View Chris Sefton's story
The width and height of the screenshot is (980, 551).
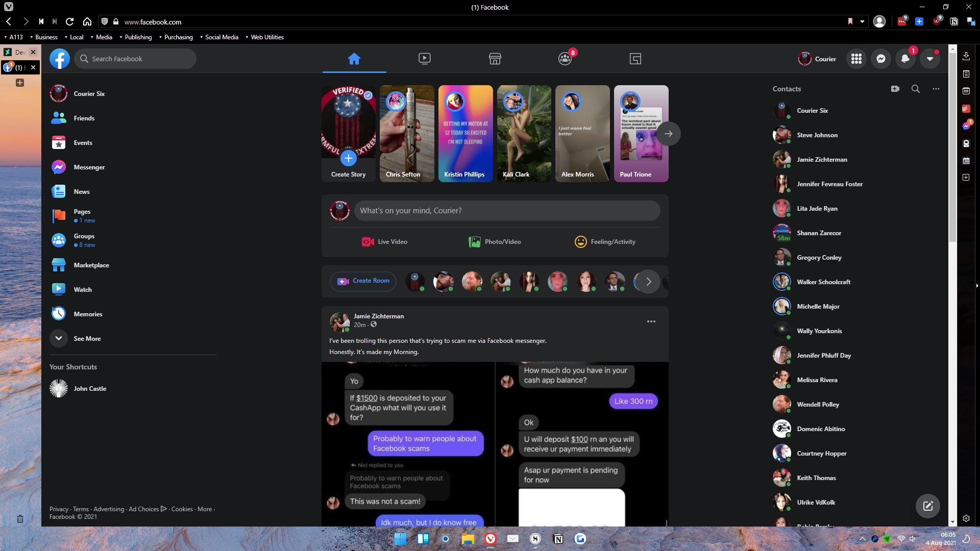pyautogui.click(x=407, y=134)
